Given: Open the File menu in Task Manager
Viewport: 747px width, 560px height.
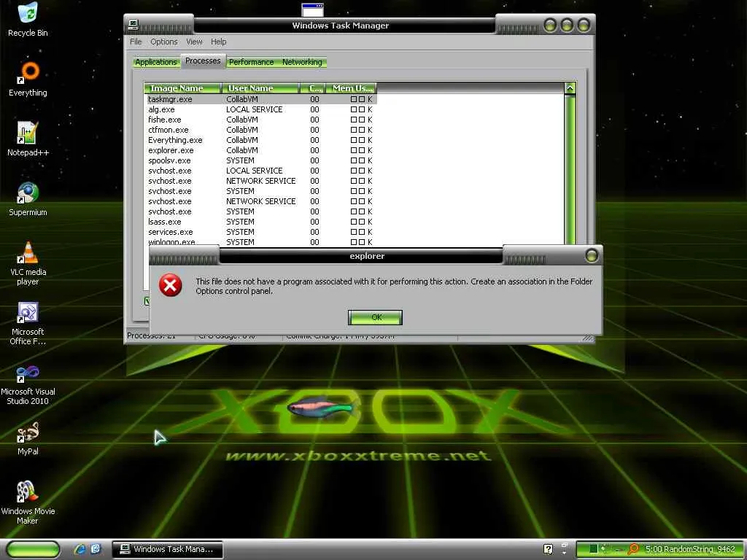Looking at the screenshot, I should click(x=136, y=42).
